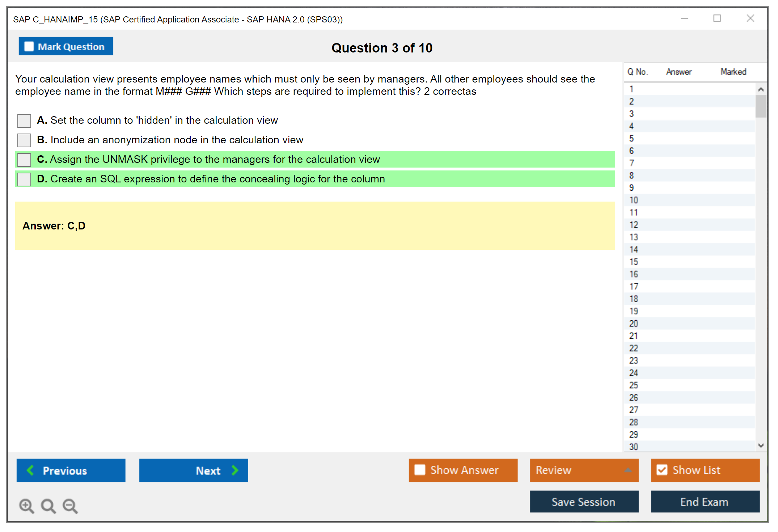778x532 pixels.
Task: Check option C UNMASK privilege checkbox
Action: tap(24, 160)
